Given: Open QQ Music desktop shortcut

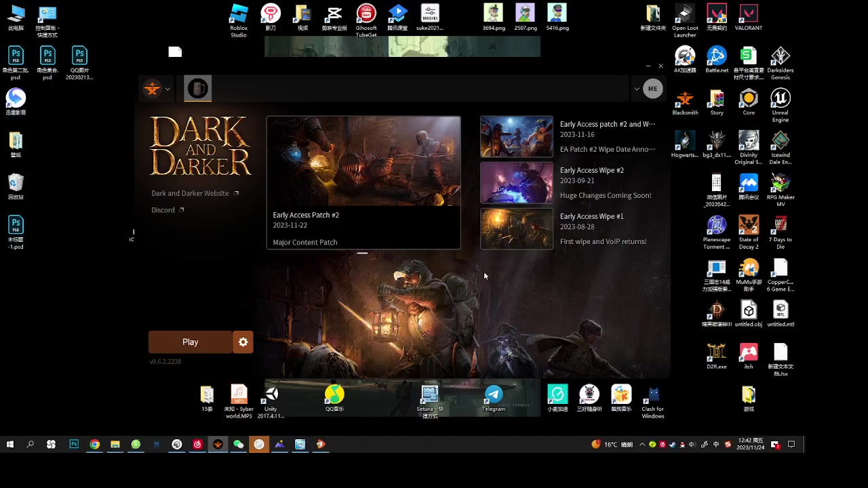Looking at the screenshot, I should pyautogui.click(x=334, y=399).
